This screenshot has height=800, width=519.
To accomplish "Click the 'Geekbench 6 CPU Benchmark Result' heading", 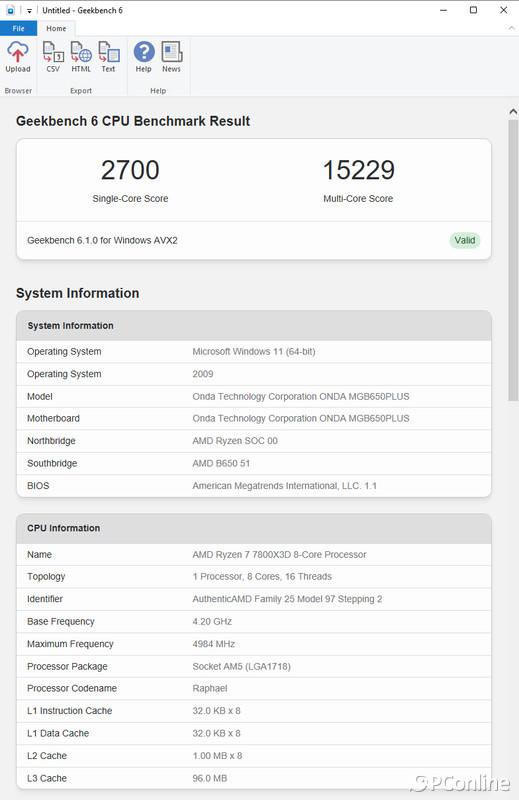I will point(133,121).
